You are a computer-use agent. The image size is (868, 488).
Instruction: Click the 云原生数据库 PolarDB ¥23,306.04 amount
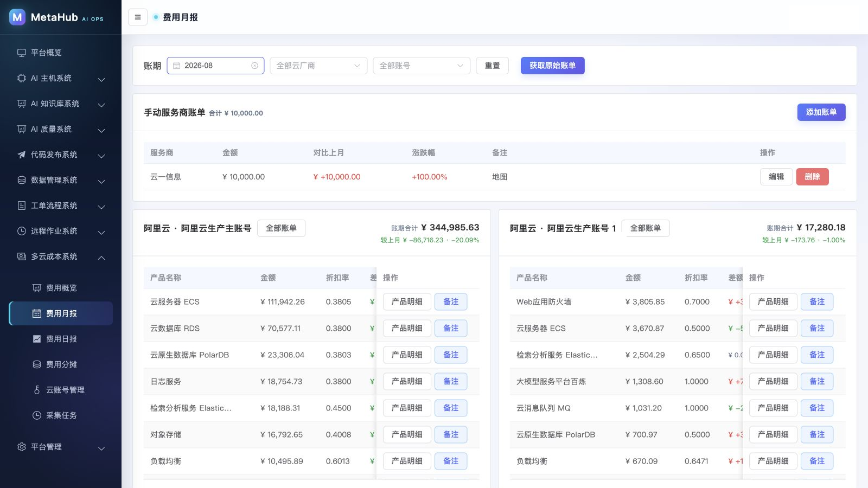point(282,355)
